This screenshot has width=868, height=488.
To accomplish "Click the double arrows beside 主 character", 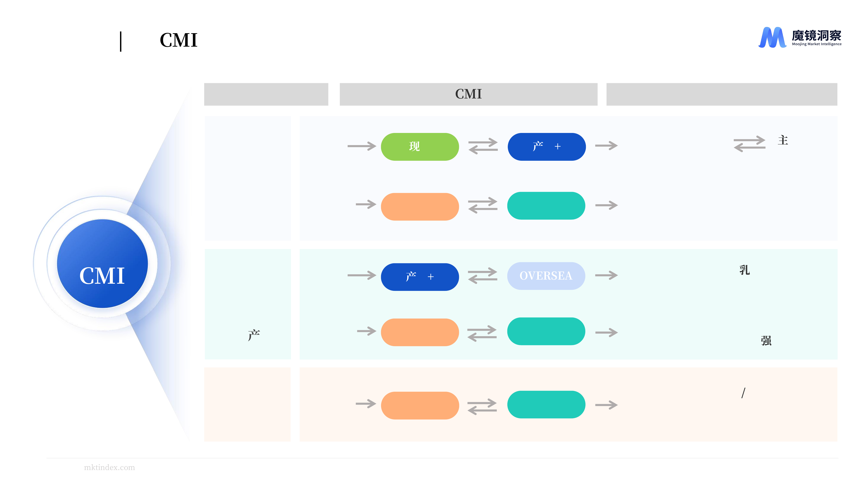I will [x=749, y=144].
